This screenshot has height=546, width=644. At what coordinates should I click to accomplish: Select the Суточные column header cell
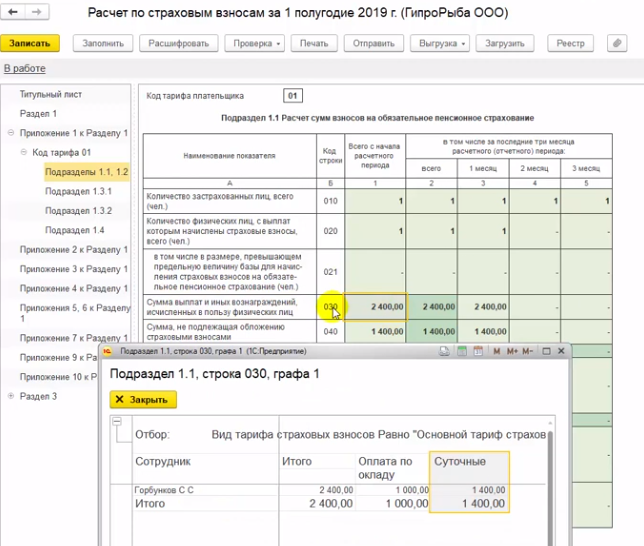[469, 461]
